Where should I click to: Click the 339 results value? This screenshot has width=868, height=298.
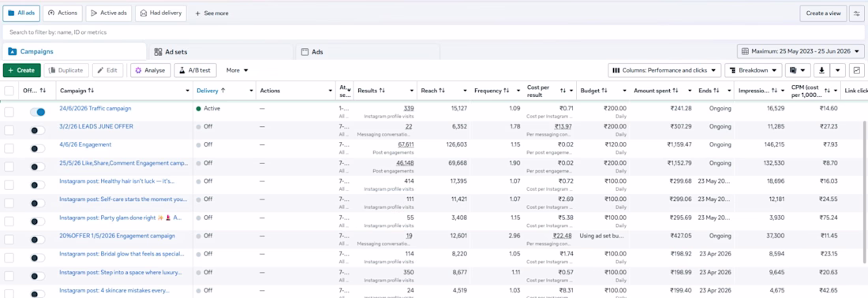[x=409, y=108]
